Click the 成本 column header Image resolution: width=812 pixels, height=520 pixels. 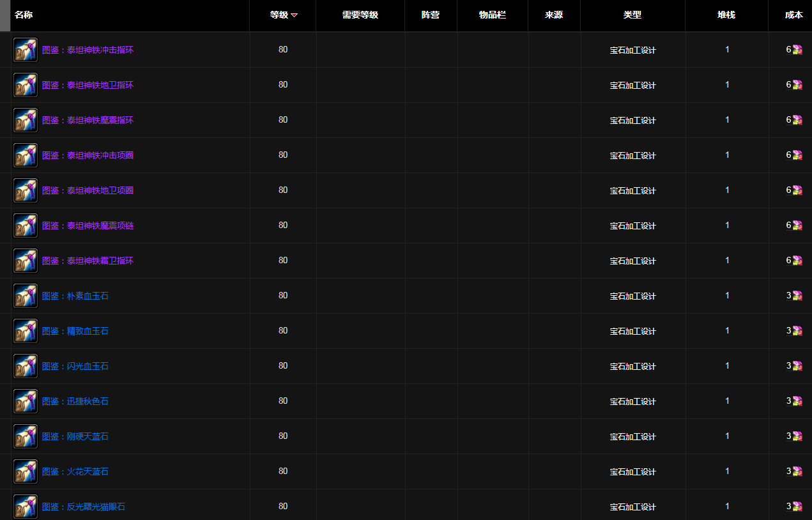coord(793,15)
